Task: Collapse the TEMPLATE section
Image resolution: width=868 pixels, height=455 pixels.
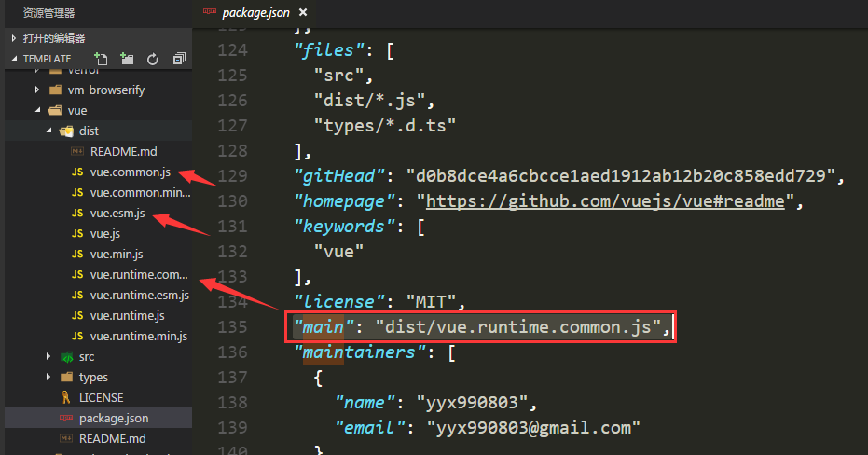Action: [14, 59]
